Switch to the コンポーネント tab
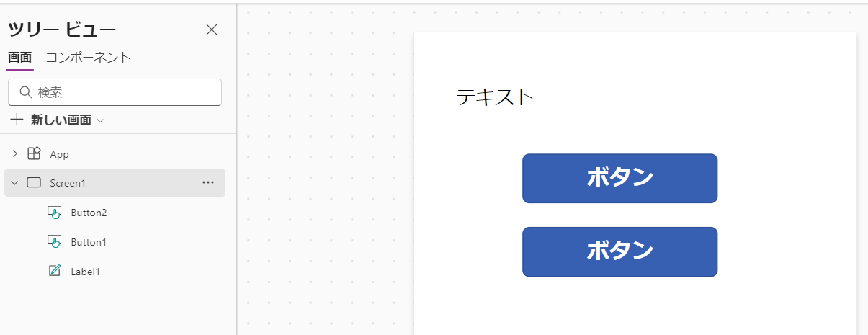The height and width of the screenshot is (335, 868). [89, 58]
